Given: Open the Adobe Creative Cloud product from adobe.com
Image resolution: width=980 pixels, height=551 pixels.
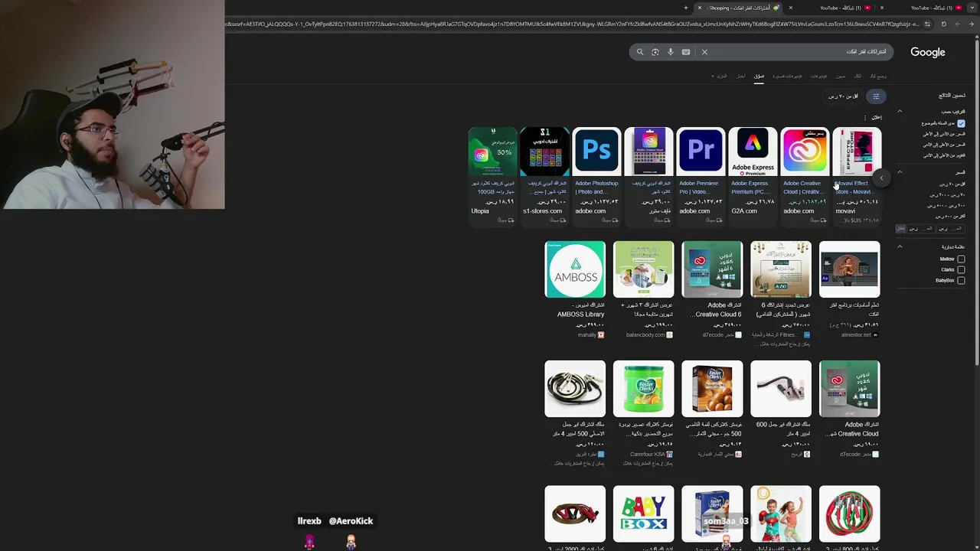Looking at the screenshot, I should coord(805,152).
